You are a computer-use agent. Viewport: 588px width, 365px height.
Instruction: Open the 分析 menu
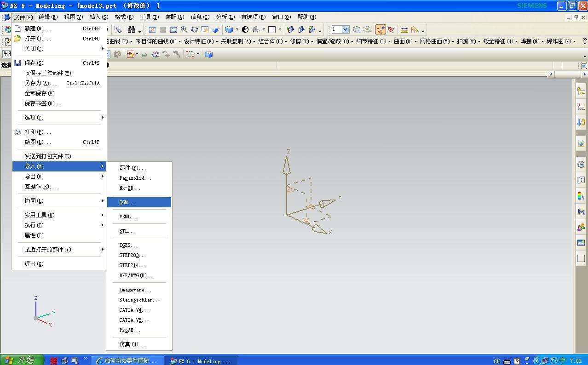[225, 17]
